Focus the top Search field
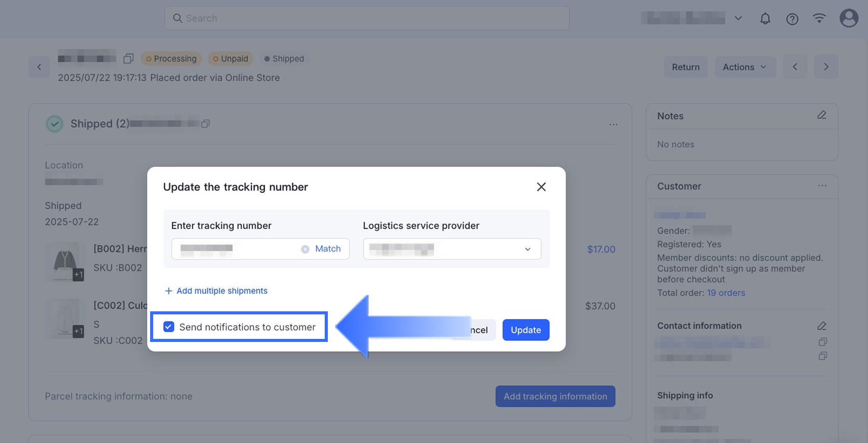868x443 pixels. coord(367,18)
